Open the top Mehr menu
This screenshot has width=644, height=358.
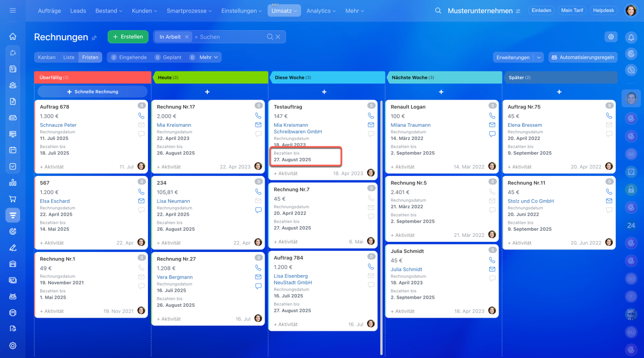point(355,11)
